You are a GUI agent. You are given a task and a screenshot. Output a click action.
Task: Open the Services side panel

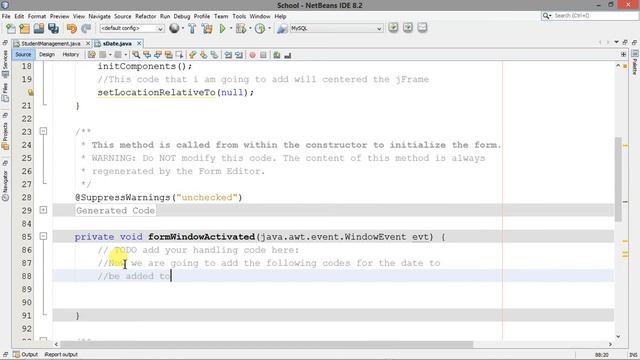5,63
